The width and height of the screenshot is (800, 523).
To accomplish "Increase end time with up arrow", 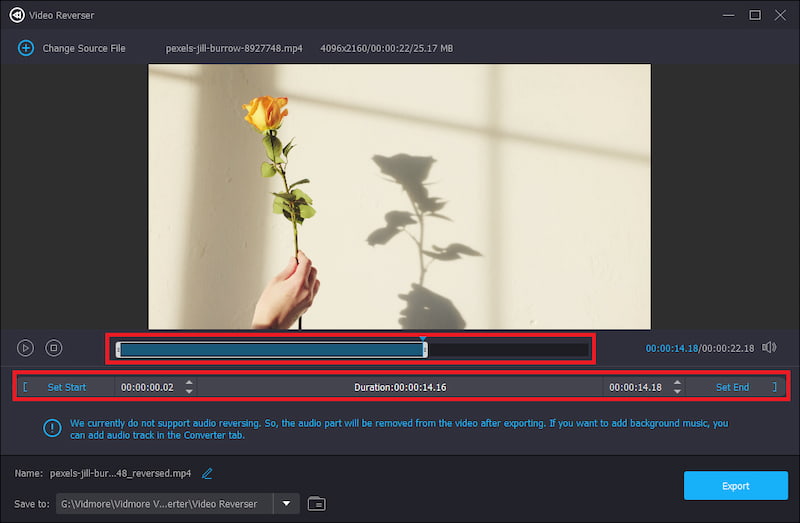I will click(677, 382).
